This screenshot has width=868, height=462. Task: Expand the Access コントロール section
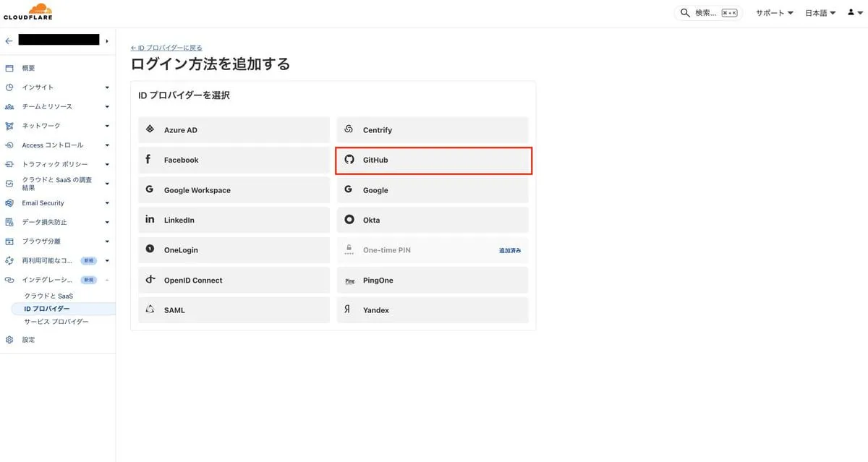click(x=107, y=145)
